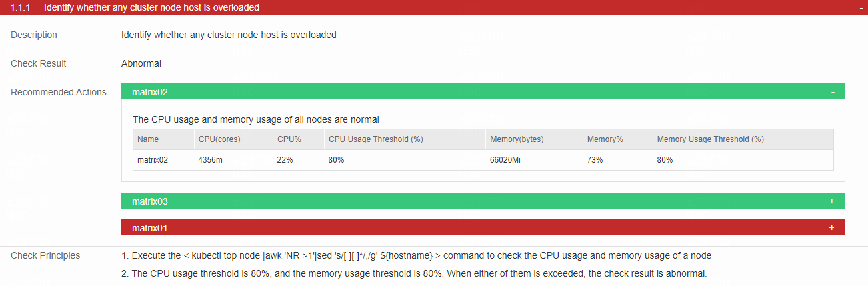Open the green matrix03 node bar
This screenshot has height=286, width=868.
[x=483, y=201]
